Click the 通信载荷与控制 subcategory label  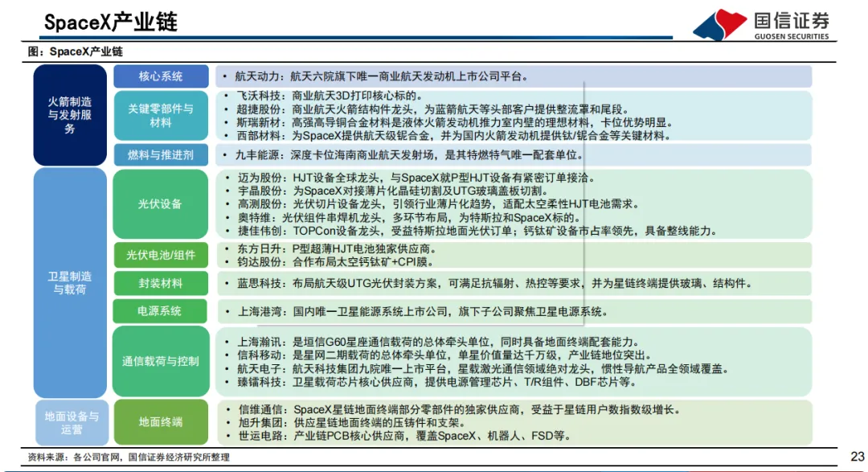(161, 361)
